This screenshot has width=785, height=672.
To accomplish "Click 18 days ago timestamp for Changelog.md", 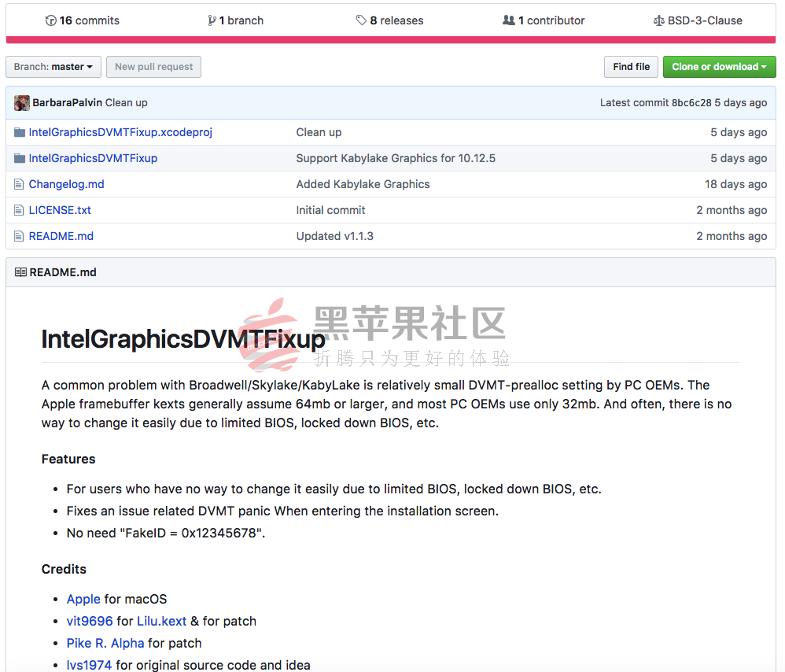I will pyautogui.click(x=736, y=184).
